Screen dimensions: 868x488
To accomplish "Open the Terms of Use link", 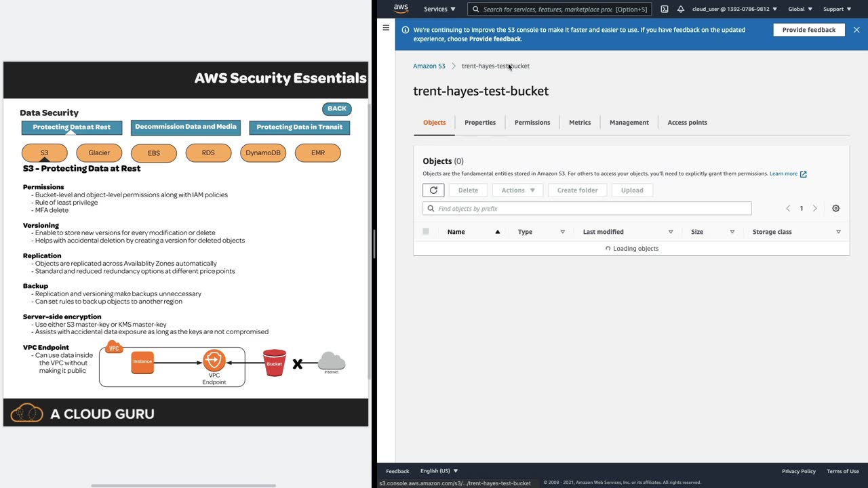I will 843,471.
